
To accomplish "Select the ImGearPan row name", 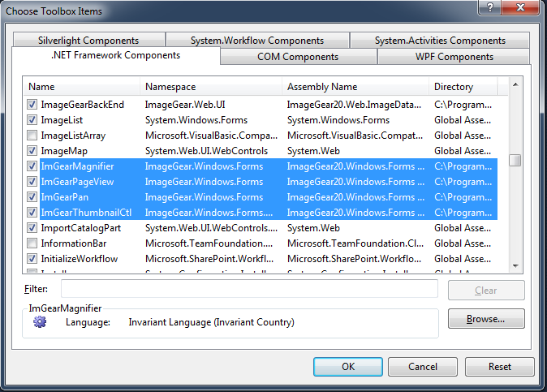I will tap(65, 197).
